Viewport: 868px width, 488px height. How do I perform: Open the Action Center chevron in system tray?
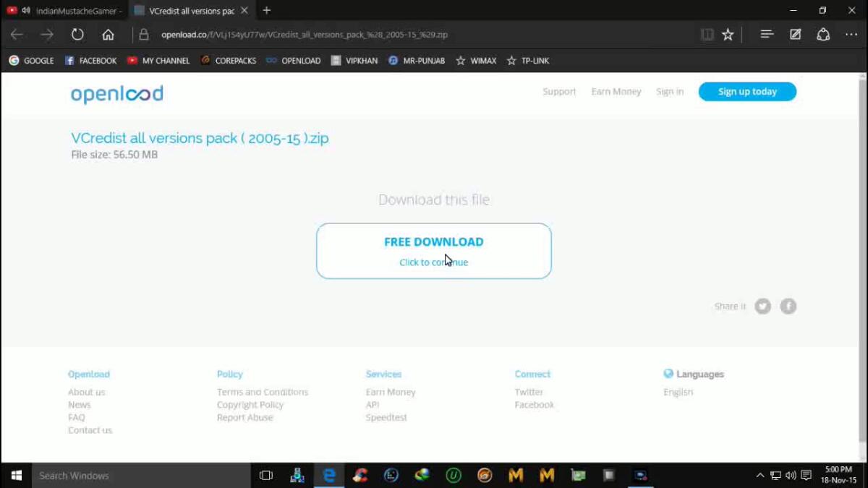(759, 475)
